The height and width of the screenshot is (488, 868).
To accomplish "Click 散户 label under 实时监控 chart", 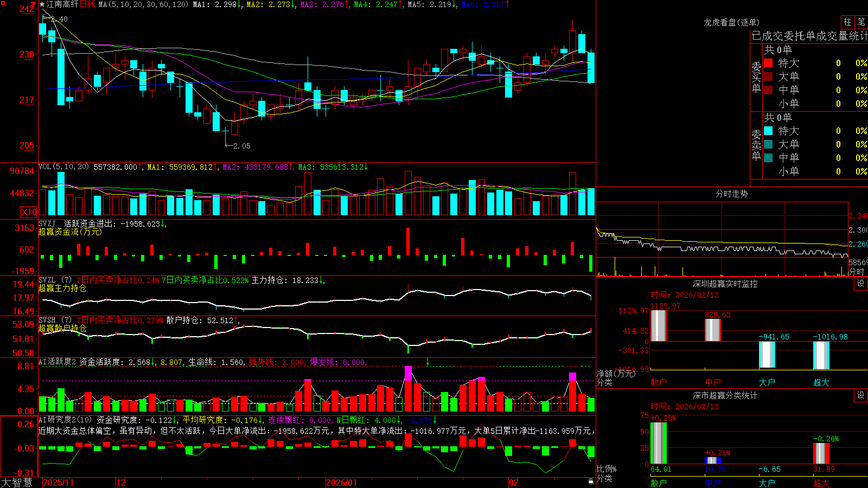I will point(659,382).
